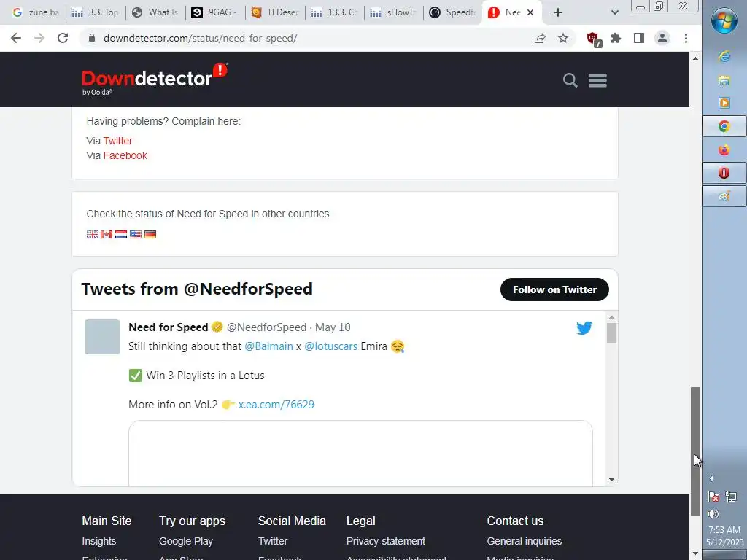
Task: Open a new tab with plus button
Action: (x=558, y=13)
